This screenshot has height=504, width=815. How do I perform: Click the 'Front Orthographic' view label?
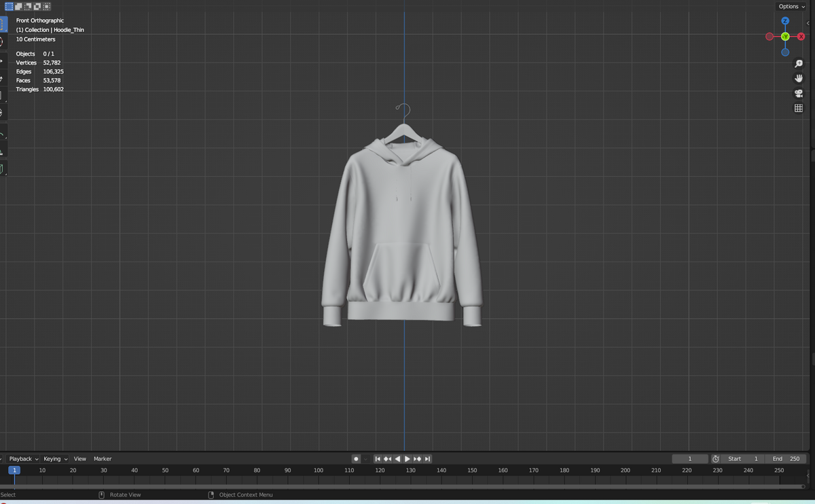point(40,21)
